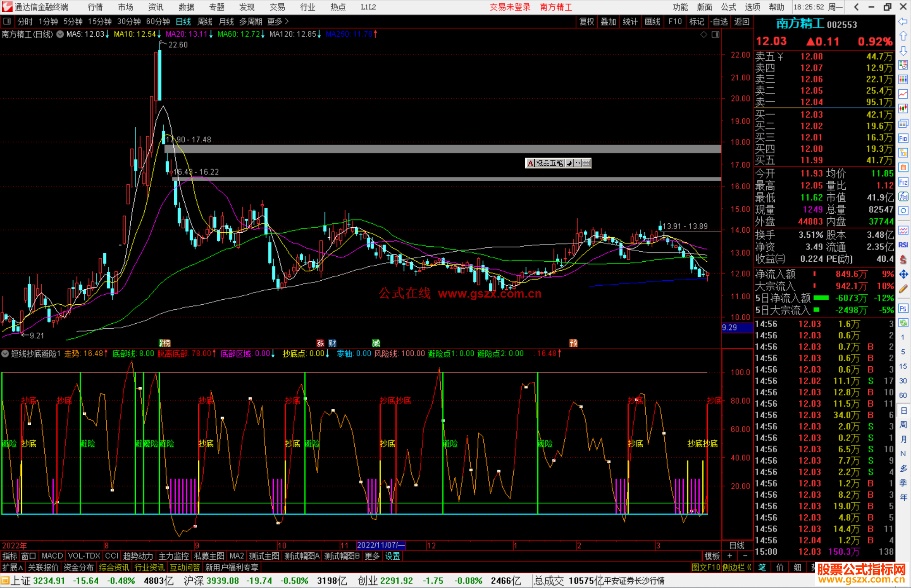The height and width of the screenshot is (588, 911).
Task: Toggle the 模板 template button
Action: (712, 556)
